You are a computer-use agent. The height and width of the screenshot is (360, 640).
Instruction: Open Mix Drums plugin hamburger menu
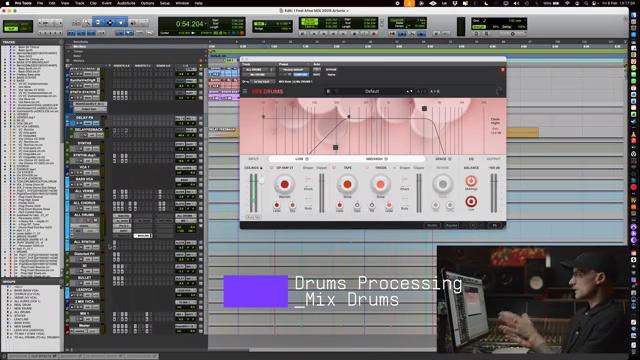click(x=245, y=91)
